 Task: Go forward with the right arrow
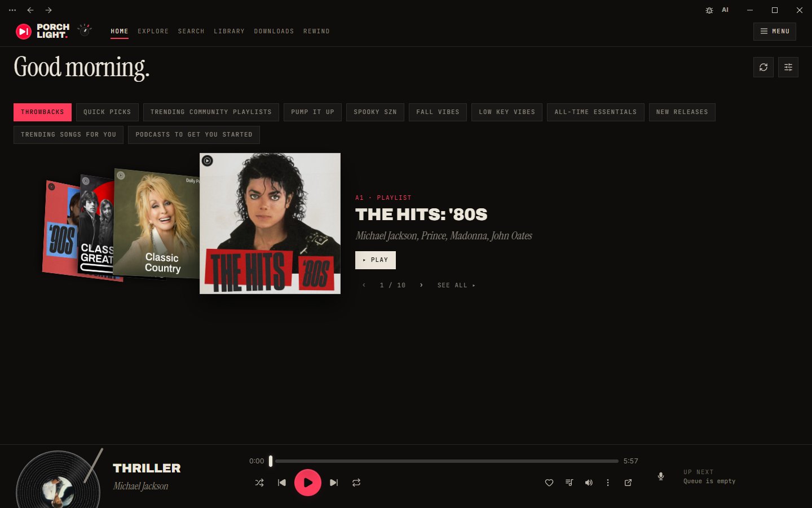pos(48,10)
